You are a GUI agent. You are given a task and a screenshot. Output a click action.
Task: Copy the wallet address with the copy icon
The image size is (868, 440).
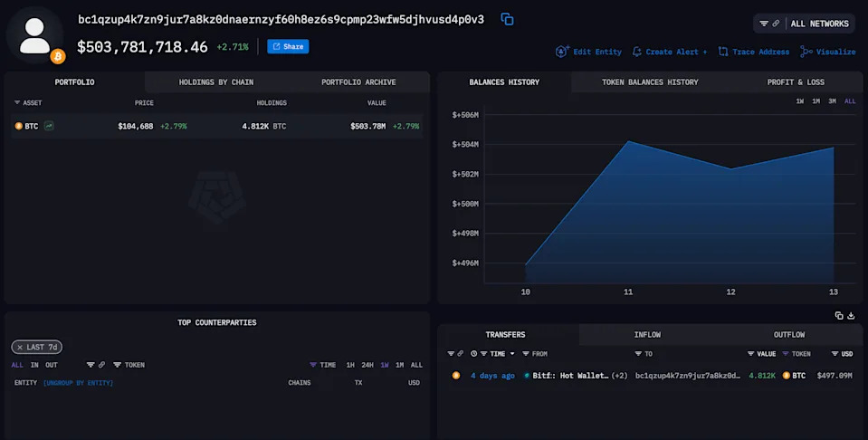pyautogui.click(x=507, y=19)
